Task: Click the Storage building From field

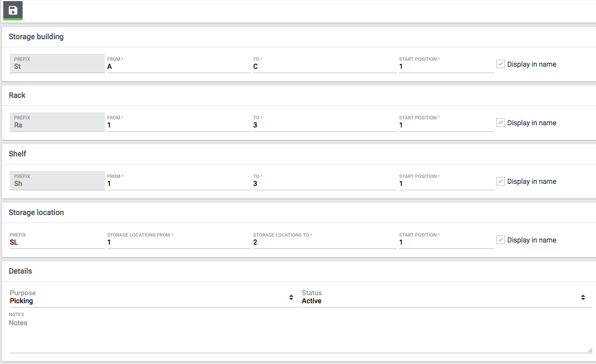Action: [x=178, y=67]
